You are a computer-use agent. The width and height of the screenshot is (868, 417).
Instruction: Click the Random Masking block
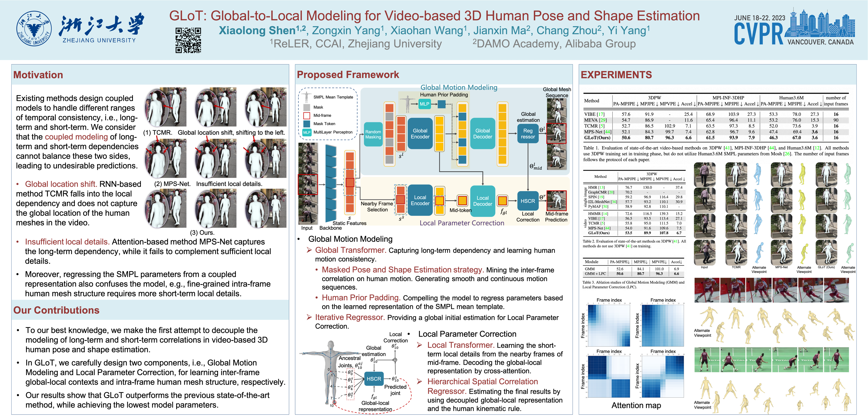373,134
